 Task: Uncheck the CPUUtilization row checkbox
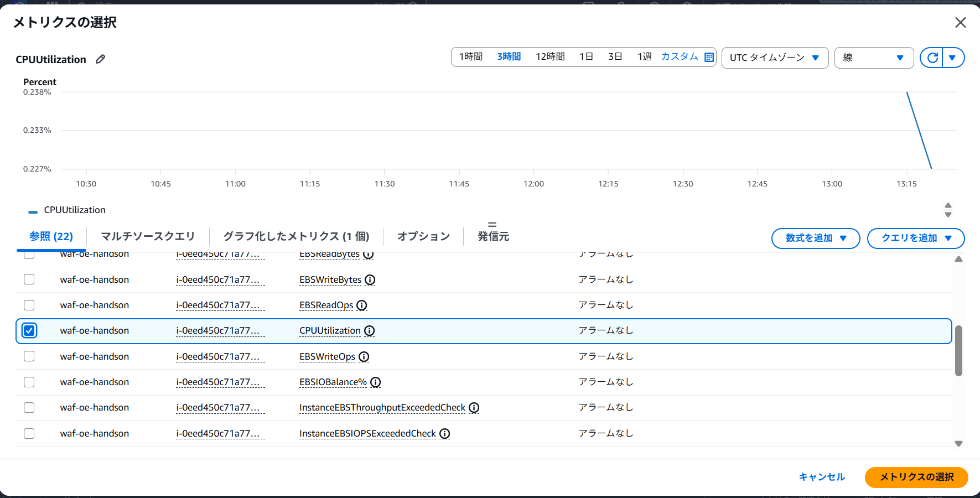[29, 330]
